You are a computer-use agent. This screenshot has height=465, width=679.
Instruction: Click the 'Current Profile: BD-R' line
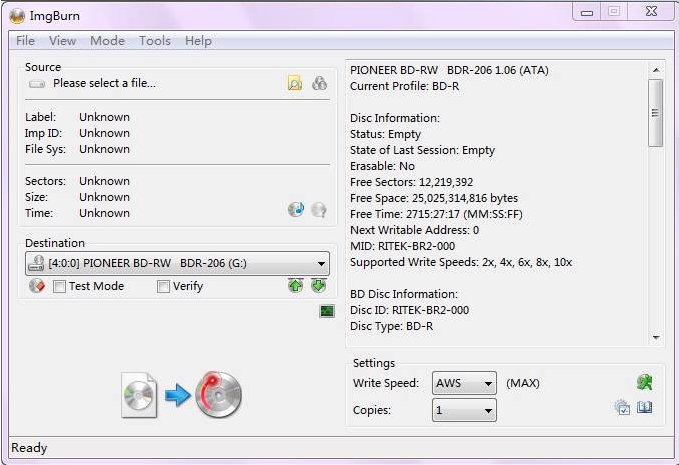[x=404, y=86]
